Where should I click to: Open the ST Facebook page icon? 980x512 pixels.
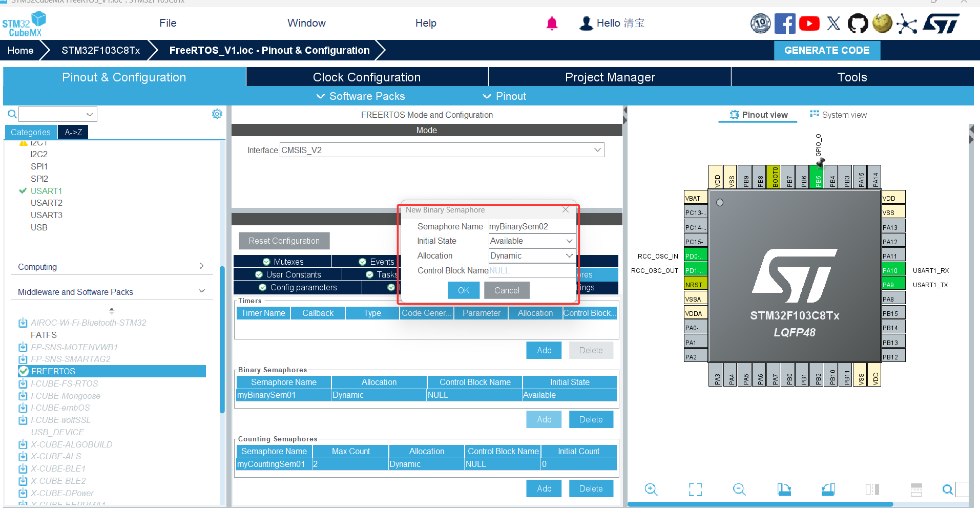coord(785,24)
